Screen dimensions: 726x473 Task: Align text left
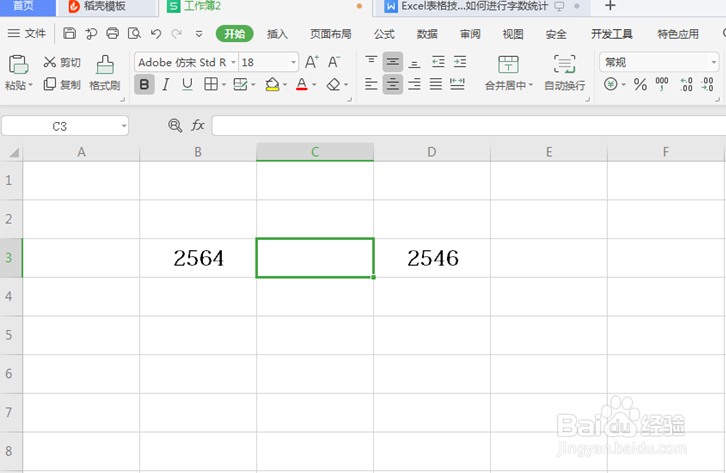pyautogui.click(x=371, y=84)
